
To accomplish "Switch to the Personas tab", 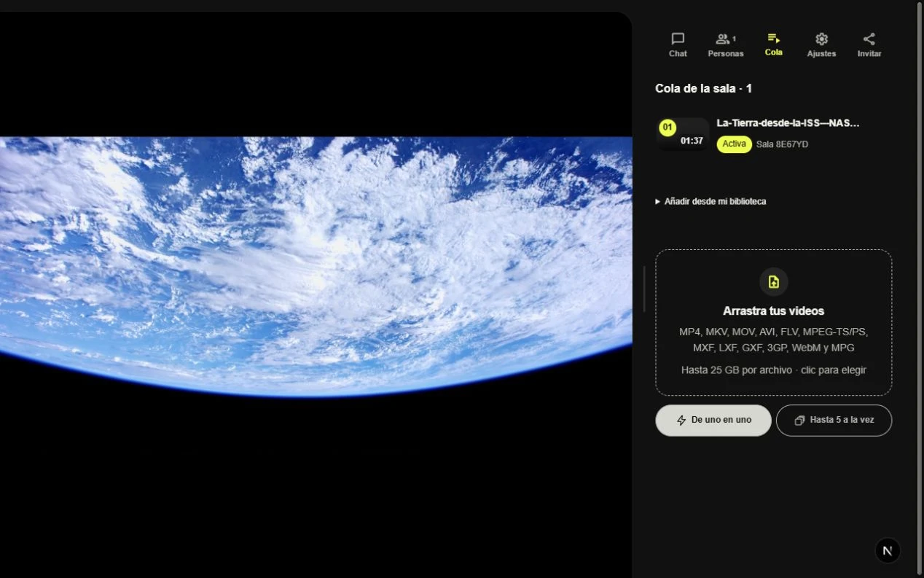I will click(726, 44).
